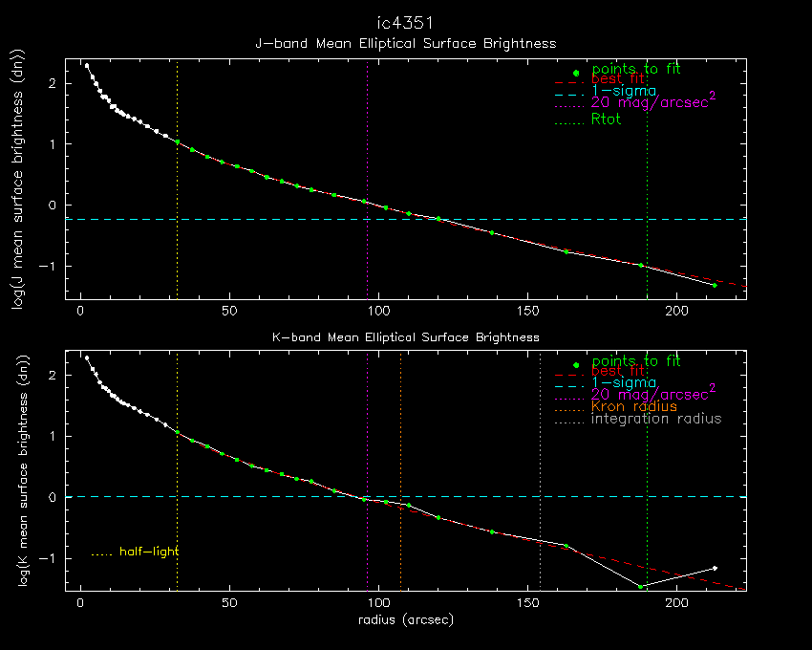
Task: Select the Kron radius legend entry
Action: tap(634, 406)
